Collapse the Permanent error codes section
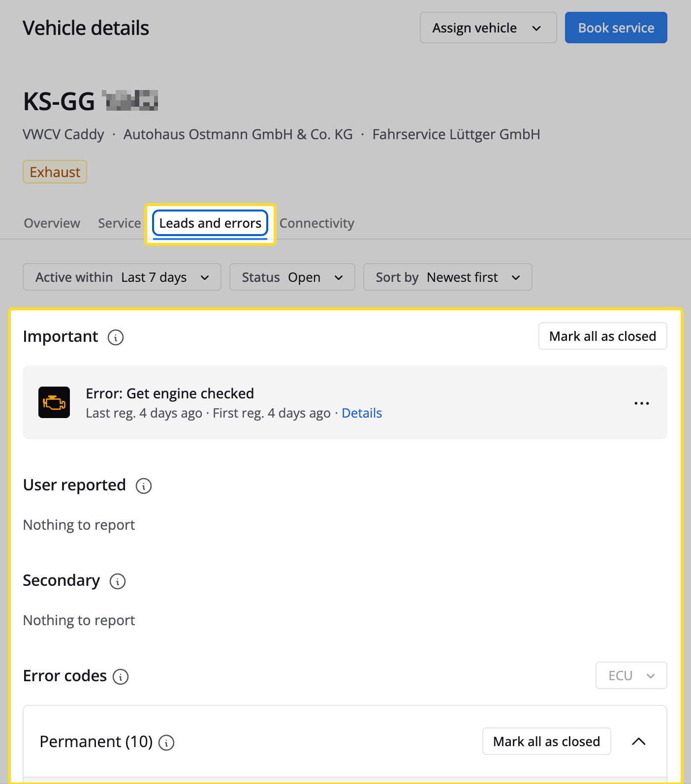Viewport: 691px width, 784px height. tap(638, 742)
